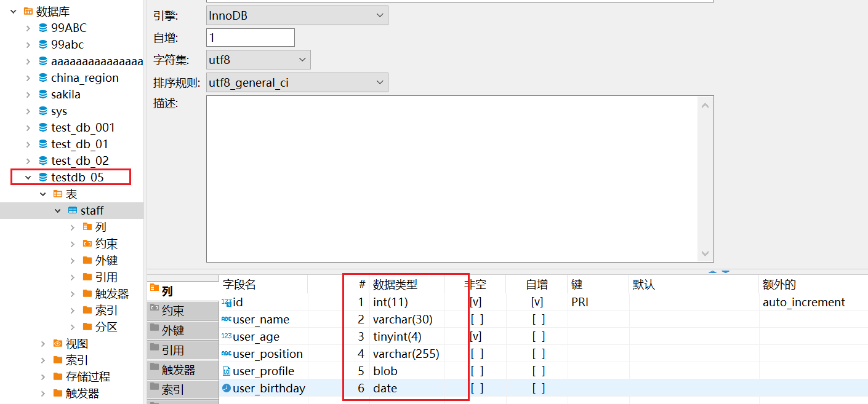This screenshot has height=404, width=868.
Task: Click the user_name string type icon
Action: click(x=226, y=319)
